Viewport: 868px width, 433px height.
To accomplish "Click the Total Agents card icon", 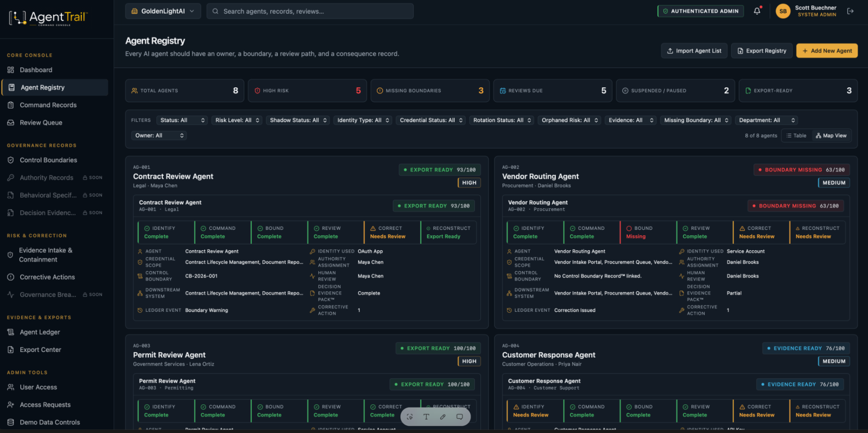I will [134, 90].
